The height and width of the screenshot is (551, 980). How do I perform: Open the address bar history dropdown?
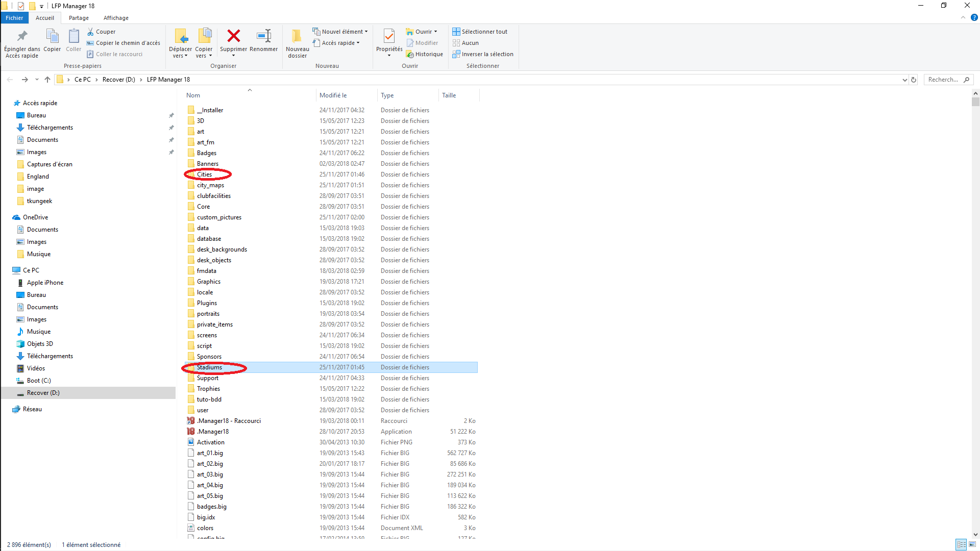click(x=904, y=80)
